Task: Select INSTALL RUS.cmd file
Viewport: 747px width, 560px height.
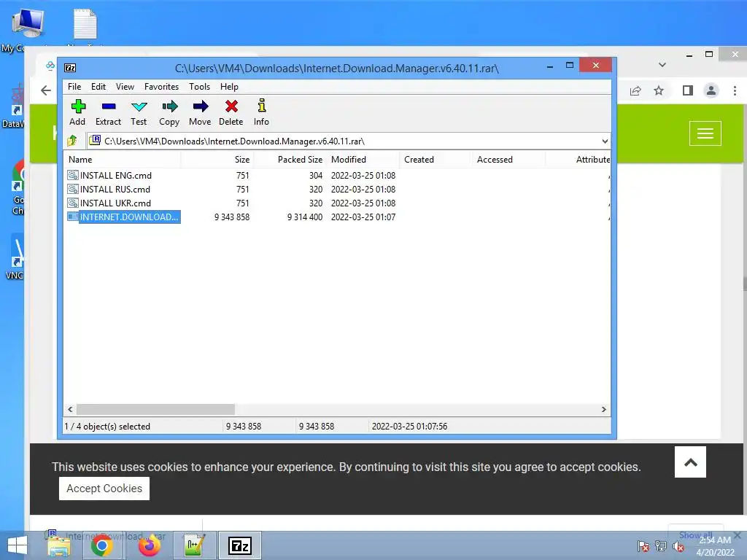Action: tap(115, 190)
